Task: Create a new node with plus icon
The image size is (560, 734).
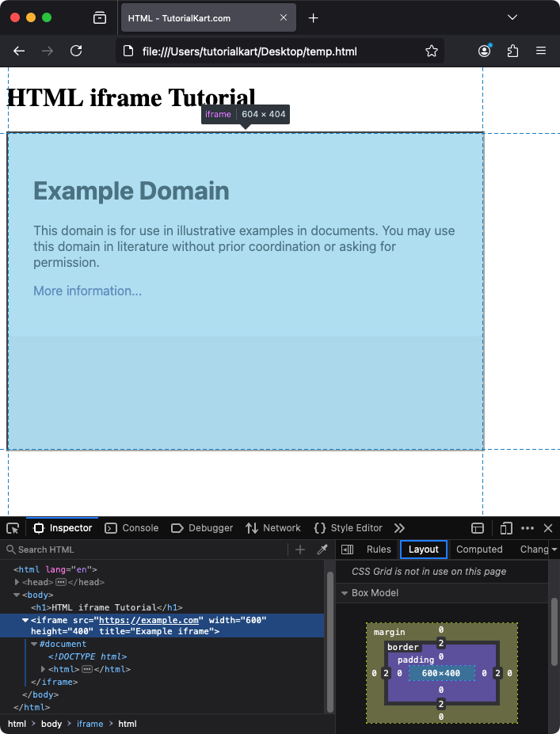Action: point(300,550)
